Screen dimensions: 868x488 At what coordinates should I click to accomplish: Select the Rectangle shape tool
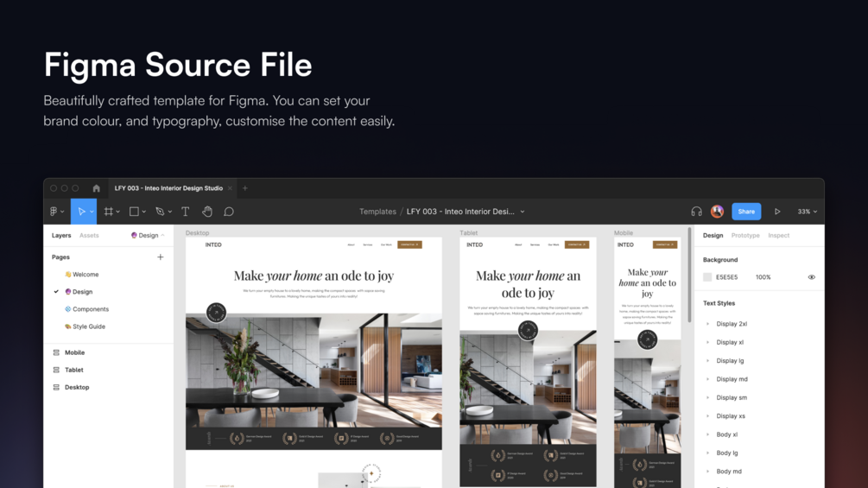coord(134,212)
